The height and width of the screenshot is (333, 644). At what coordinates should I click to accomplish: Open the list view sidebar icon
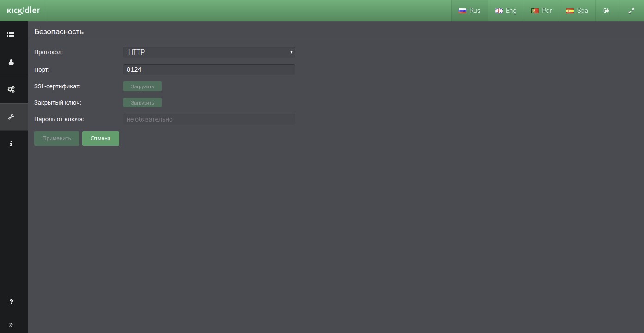(x=11, y=35)
